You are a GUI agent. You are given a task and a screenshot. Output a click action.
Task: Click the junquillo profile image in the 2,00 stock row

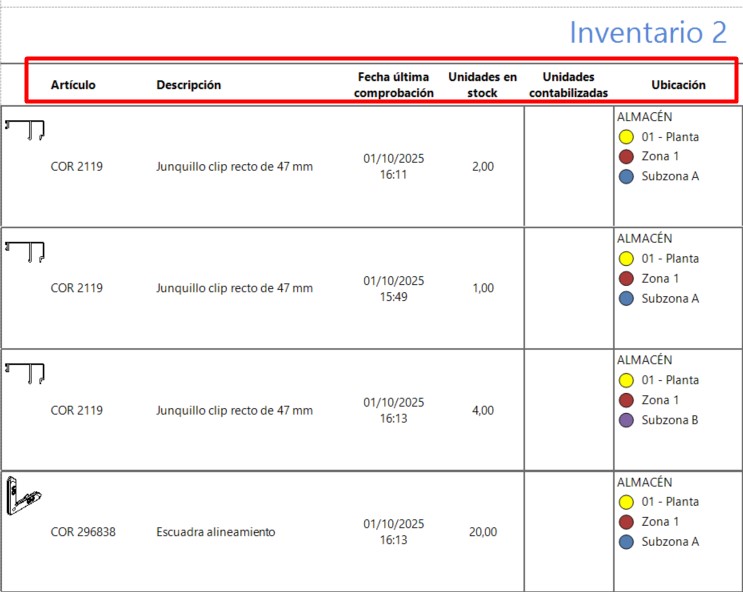tap(25, 130)
